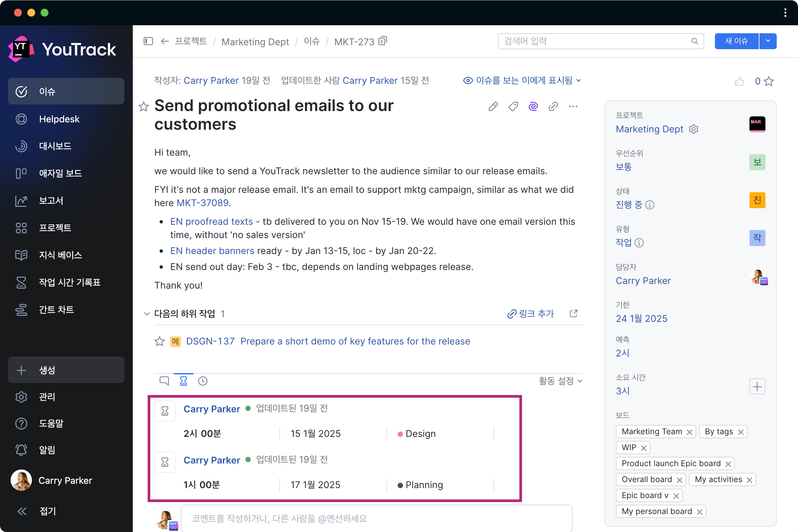Click the tag icon next to title

pyautogui.click(x=513, y=106)
